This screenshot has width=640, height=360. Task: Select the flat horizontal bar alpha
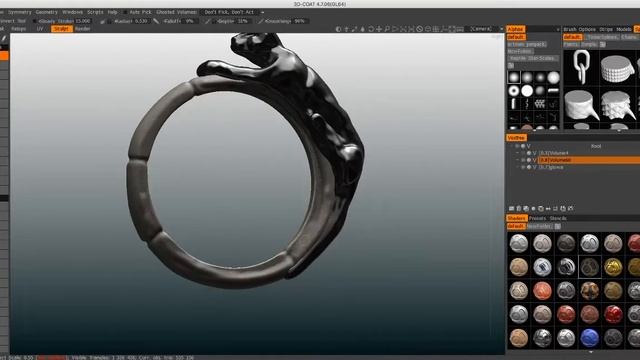[x=553, y=91]
